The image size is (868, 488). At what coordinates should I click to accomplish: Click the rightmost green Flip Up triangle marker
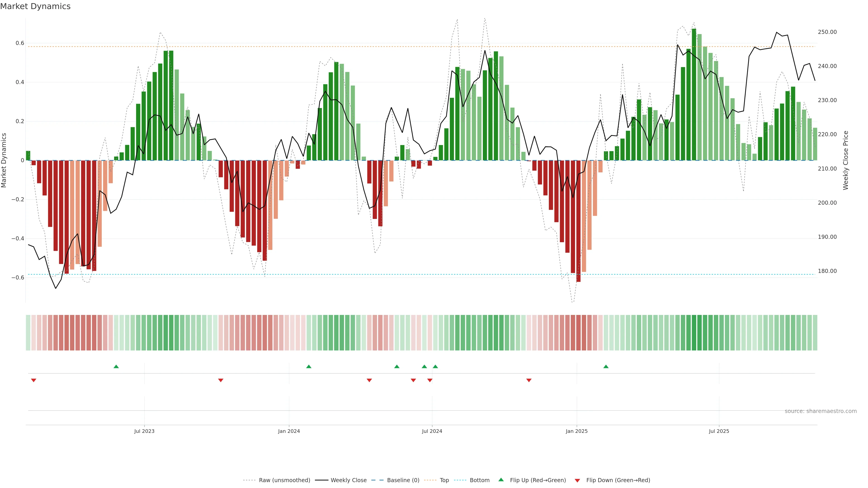606,366
